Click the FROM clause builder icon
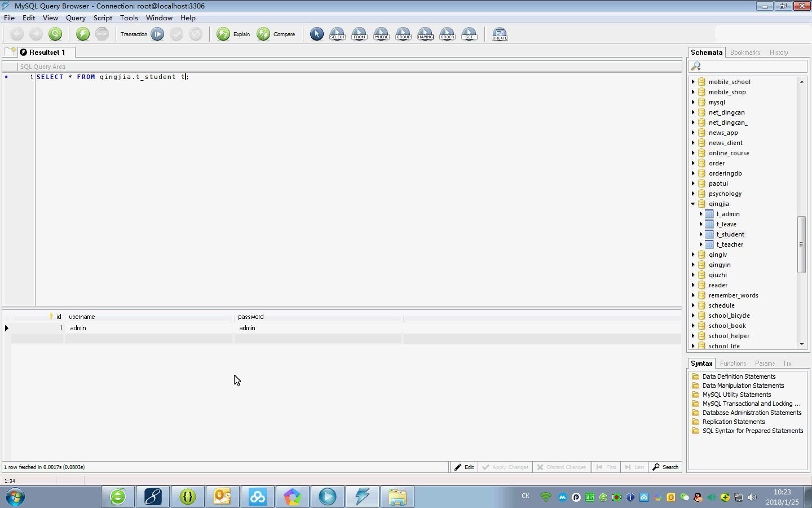This screenshot has height=508, width=812. 359,34
